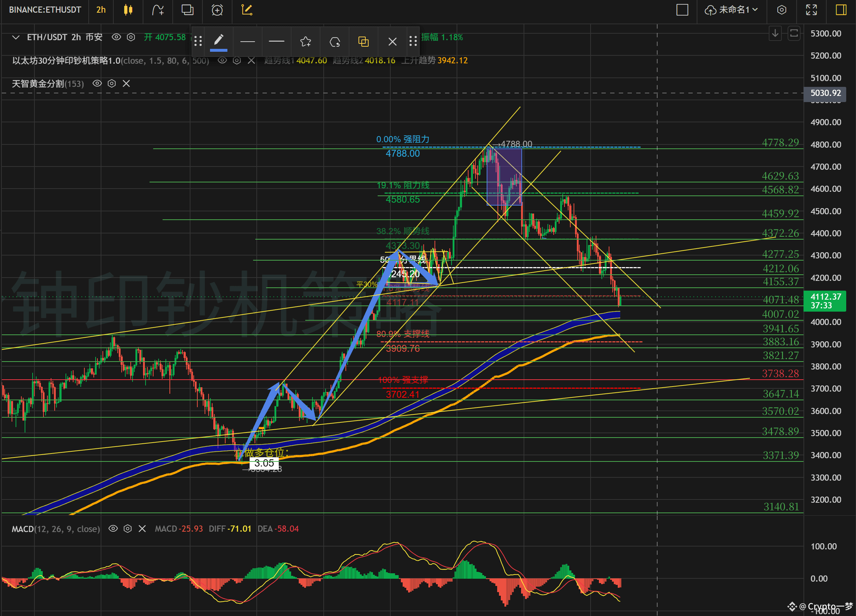Viewport: 856px width, 616px height.
Task: Grab the drawing toolbar right drag handle
Action: (x=413, y=41)
